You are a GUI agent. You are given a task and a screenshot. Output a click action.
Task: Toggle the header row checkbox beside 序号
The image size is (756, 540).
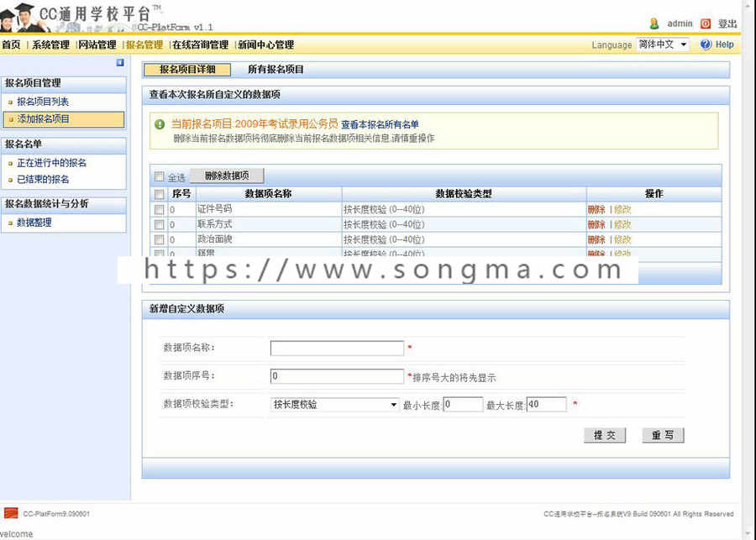(x=159, y=194)
